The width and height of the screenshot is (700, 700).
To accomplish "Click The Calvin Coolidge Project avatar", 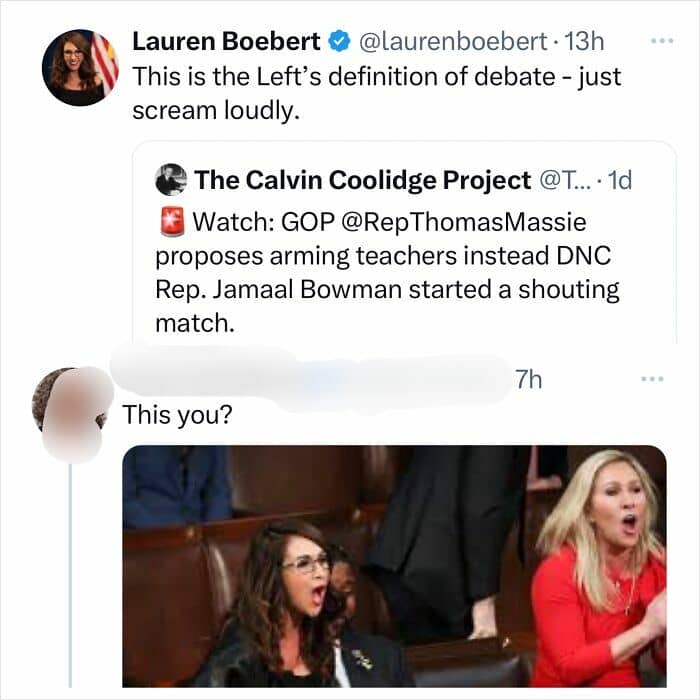I will pyautogui.click(x=171, y=180).
